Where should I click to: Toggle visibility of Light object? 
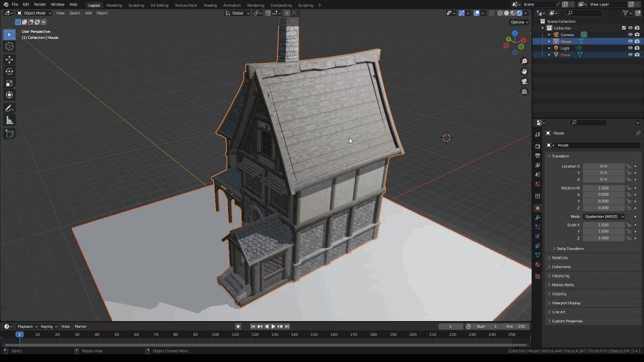(630, 48)
